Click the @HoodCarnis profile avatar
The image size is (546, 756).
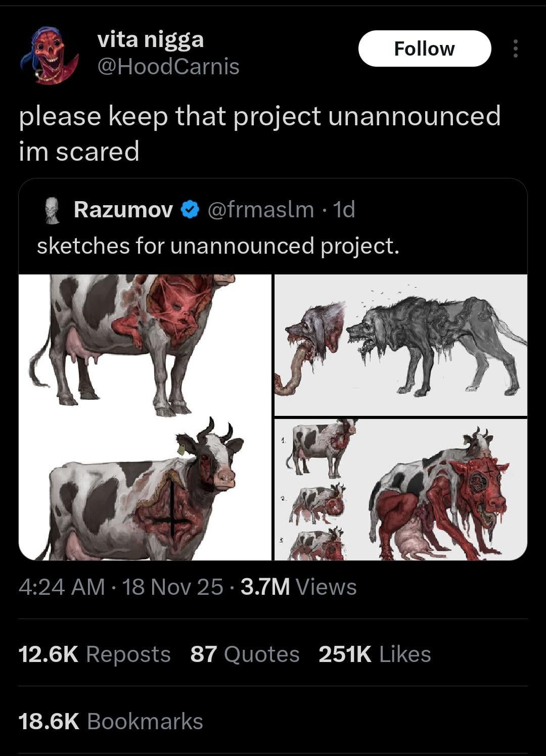pyautogui.click(x=49, y=55)
